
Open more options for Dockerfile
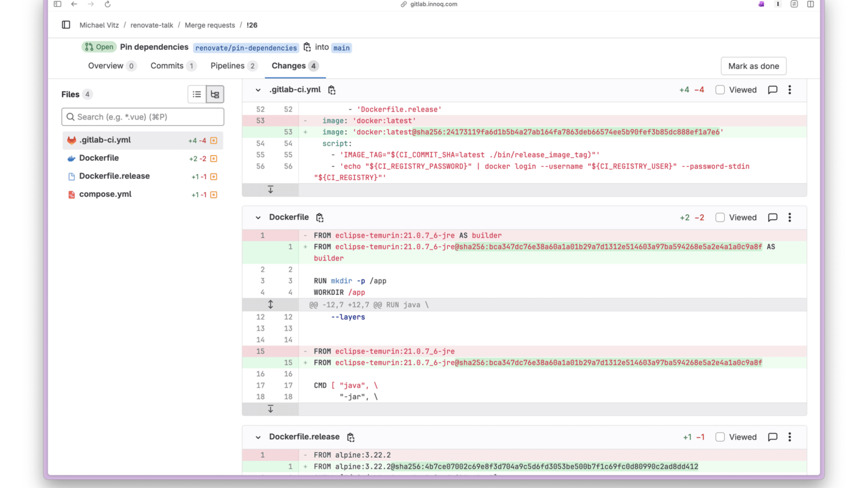(x=790, y=217)
